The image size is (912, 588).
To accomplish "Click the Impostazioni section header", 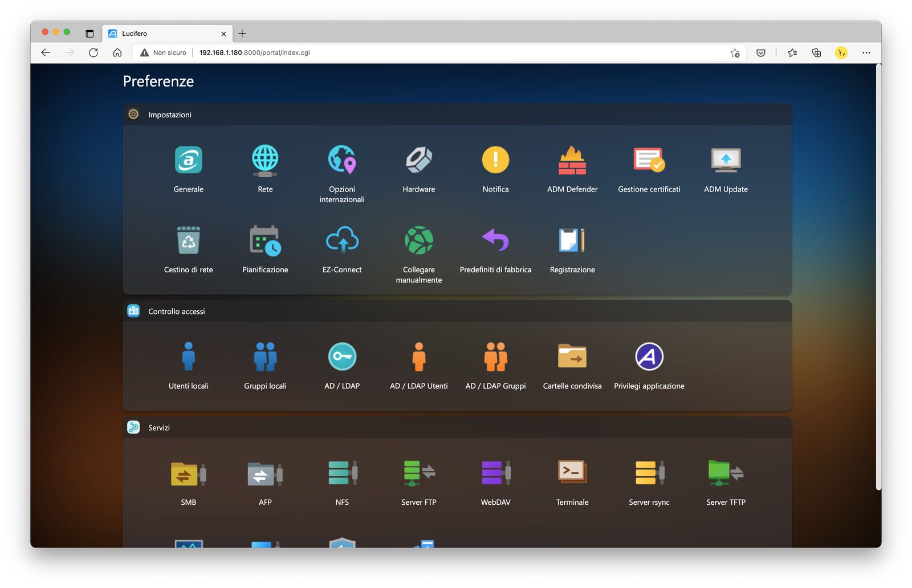I will click(x=457, y=115).
